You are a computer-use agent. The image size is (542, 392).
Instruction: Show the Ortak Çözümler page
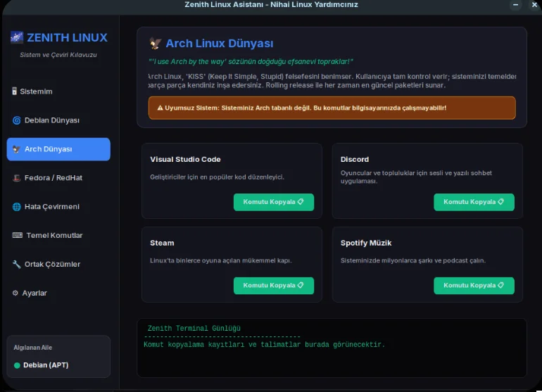58,264
